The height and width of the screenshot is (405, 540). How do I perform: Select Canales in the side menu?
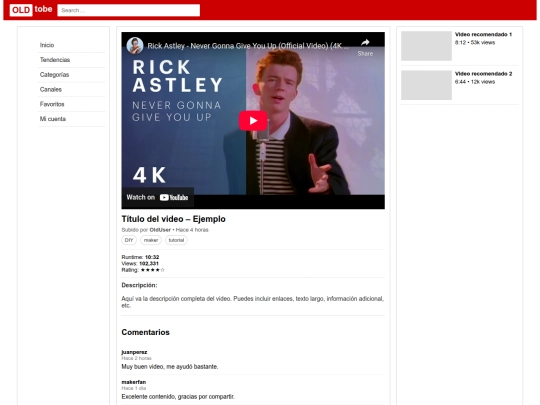[x=51, y=90]
